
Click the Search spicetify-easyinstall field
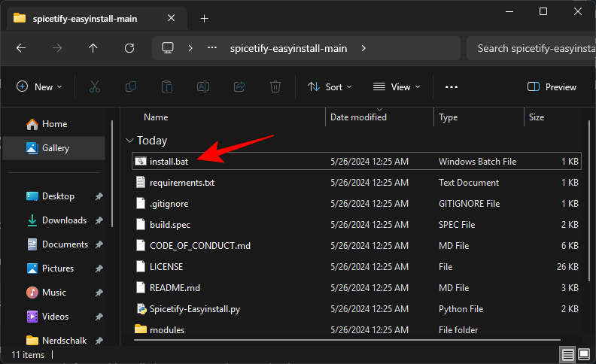pos(531,48)
